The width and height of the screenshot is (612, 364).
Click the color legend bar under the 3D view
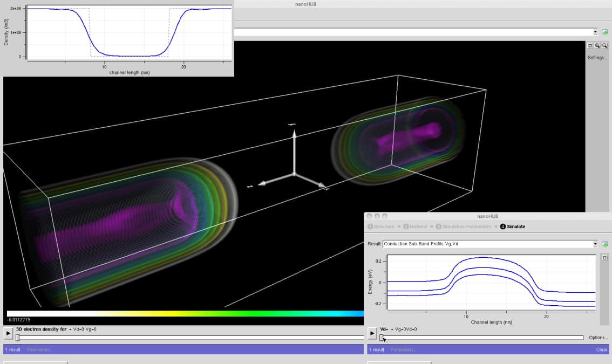click(183, 313)
